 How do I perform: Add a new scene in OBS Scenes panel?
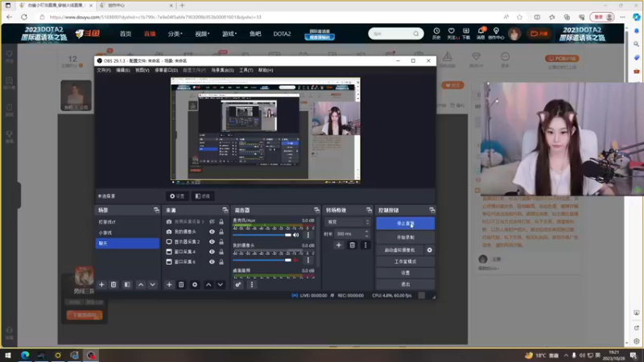click(x=101, y=285)
